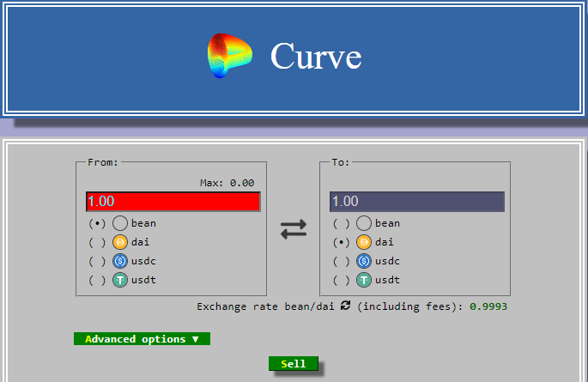Click the Curve title text
This screenshot has height=382, width=588.
click(x=316, y=57)
